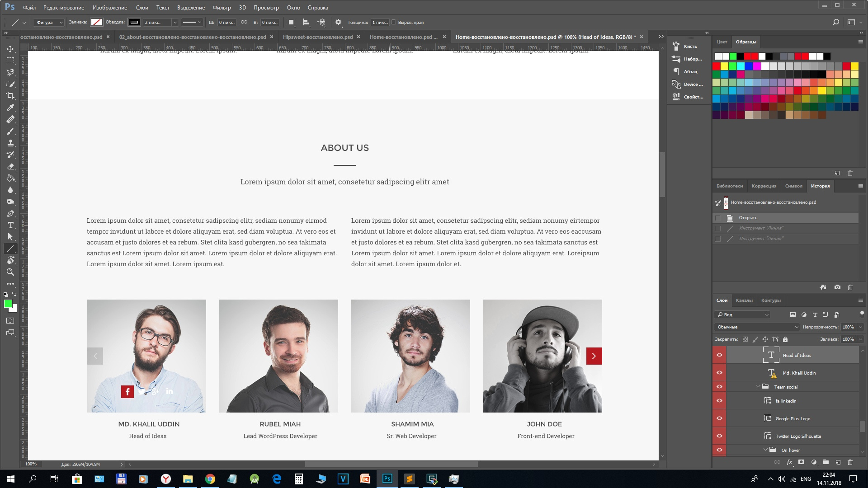Open the blend mode Обычные dropdown
This screenshot has width=868, height=488.
click(x=757, y=327)
